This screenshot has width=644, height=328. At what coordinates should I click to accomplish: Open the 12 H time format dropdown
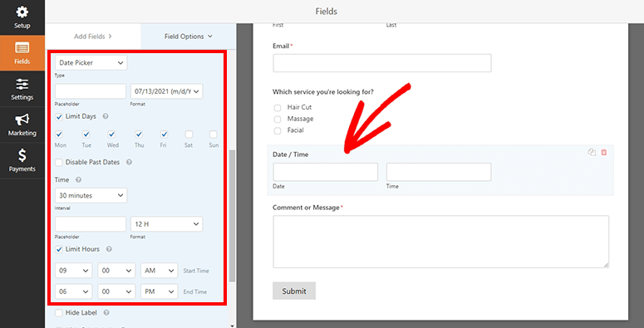coord(167,224)
